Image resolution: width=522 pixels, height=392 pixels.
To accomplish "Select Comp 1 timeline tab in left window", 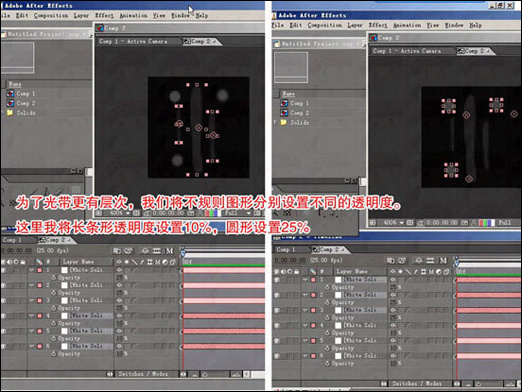I will point(13,240).
